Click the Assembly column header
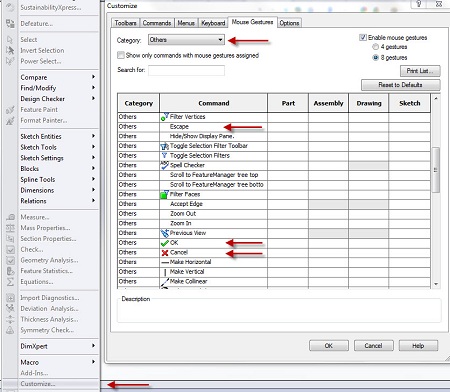450x392 pixels. [x=328, y=103]
